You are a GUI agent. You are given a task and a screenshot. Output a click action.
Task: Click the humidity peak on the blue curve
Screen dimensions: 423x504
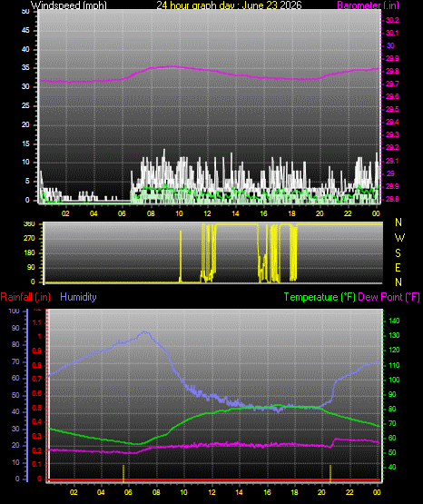(144, 332)
